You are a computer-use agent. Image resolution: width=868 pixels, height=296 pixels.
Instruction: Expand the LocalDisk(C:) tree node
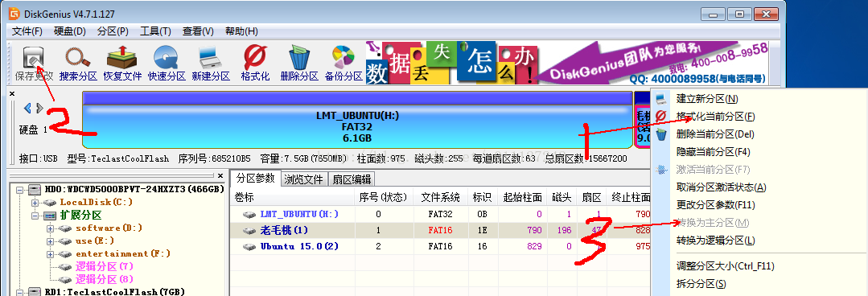pyautogui.click(x=35, y=203)
